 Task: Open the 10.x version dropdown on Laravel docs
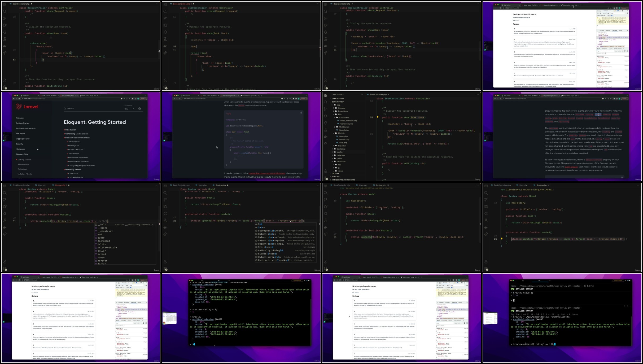tap(130, 109)
